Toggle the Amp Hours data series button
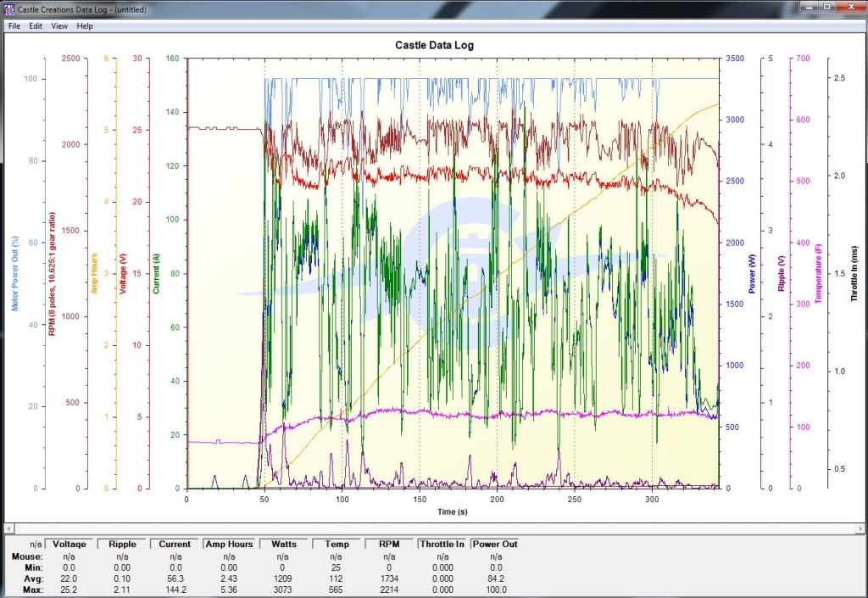 (229, 545)
